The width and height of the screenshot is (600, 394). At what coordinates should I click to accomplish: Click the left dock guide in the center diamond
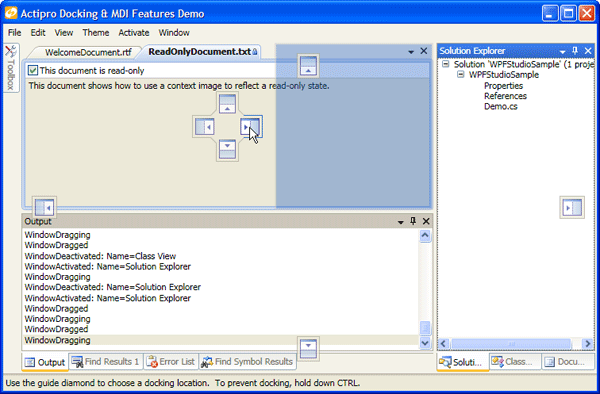point(204,127)
